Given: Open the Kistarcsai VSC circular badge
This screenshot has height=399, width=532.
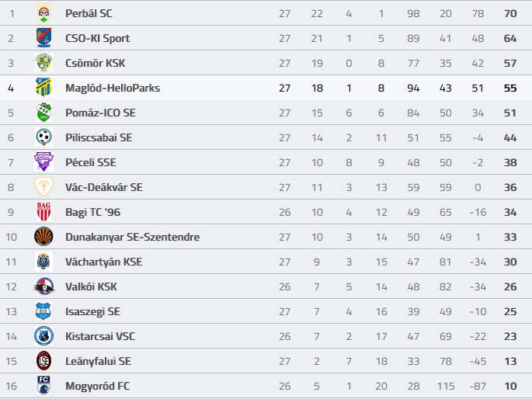Looking at the screenshot, I should [43, 335].
